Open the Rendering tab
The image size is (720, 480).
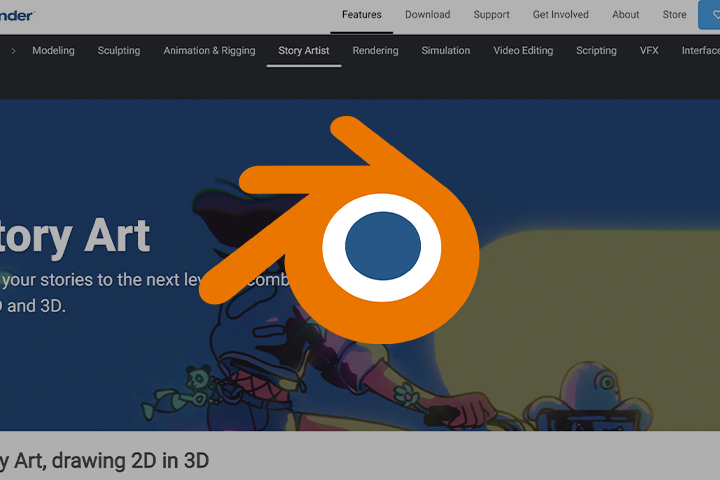[x=375, y=51]
